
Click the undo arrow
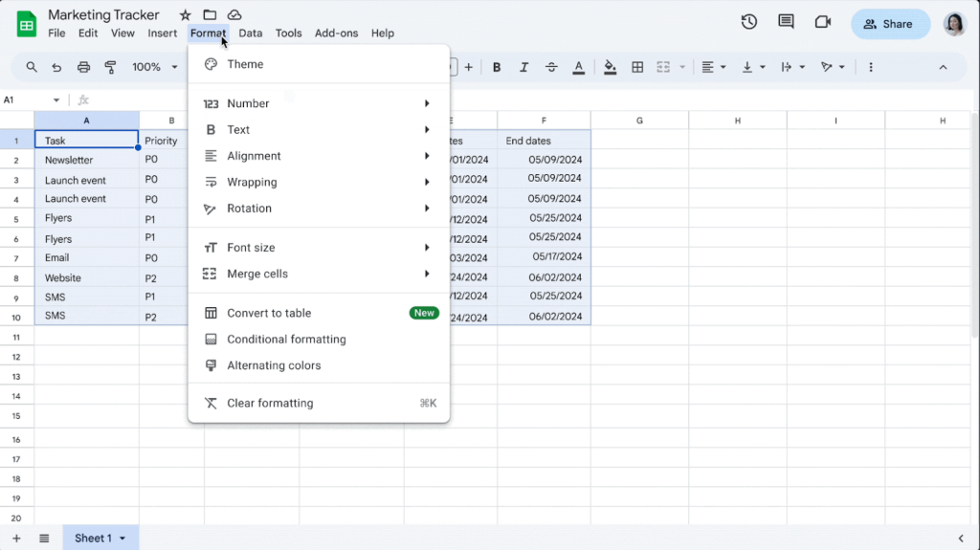tap(56, 67)
